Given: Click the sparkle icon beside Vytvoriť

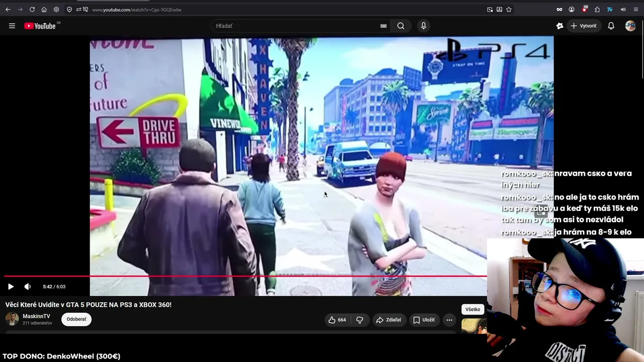Looking at the screenshot, I should [559, 26].
